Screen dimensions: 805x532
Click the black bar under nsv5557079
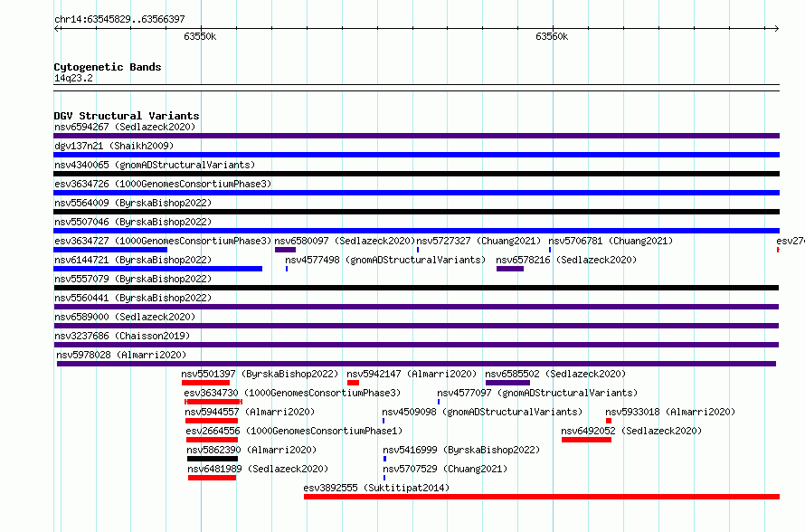(x=416, y=288)
